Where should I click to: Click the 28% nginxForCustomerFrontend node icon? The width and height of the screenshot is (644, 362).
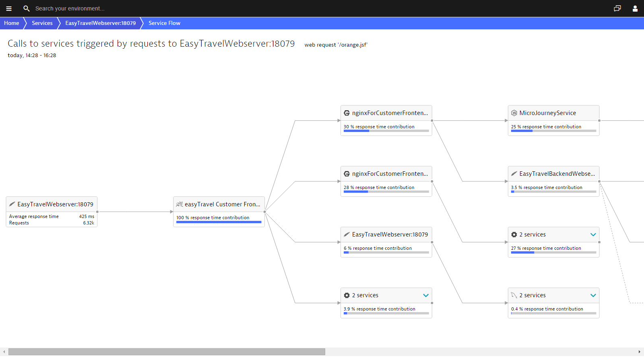pos(347,174)
